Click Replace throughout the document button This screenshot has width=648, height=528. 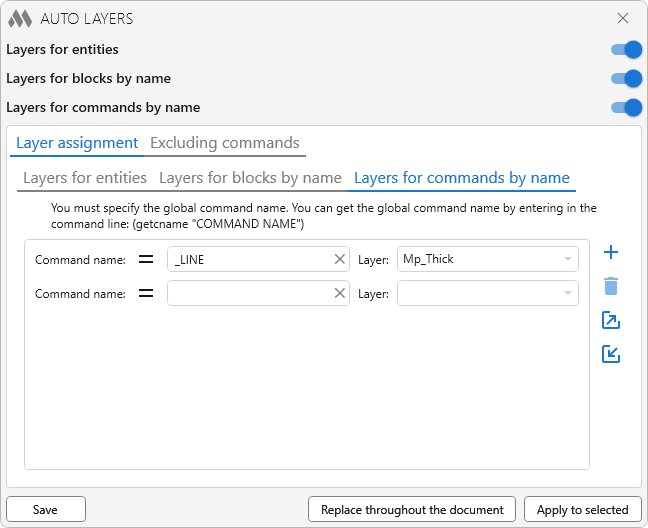[412, 509]
